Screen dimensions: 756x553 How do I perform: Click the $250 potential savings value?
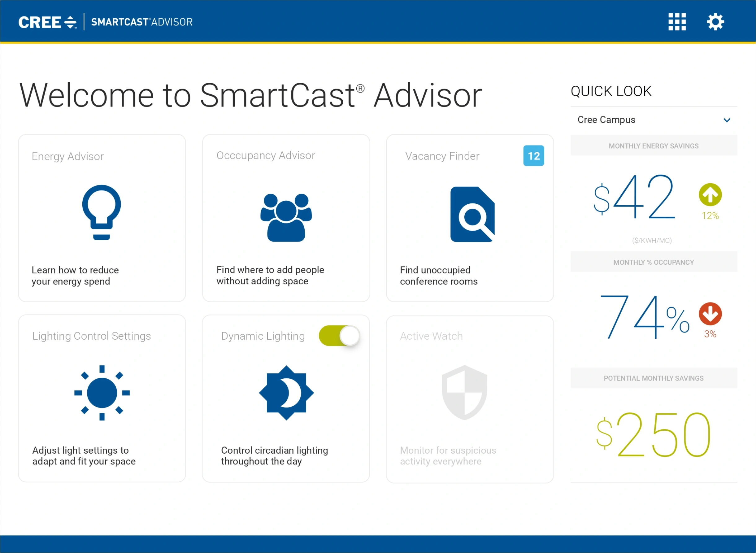click(653, 434)
